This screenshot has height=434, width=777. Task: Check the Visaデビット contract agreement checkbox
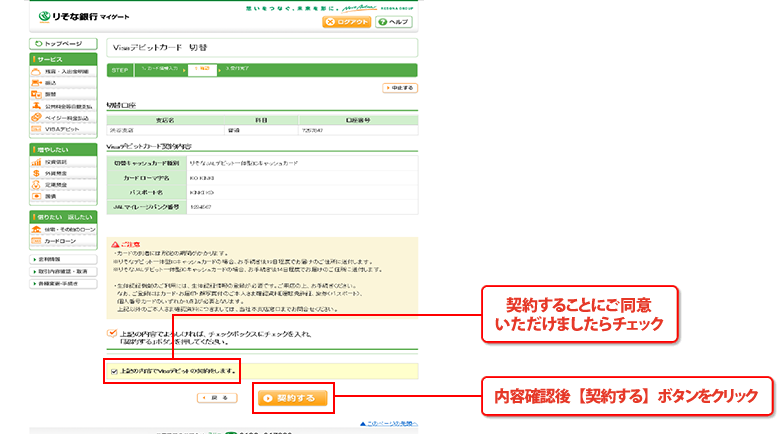pyautogui.click(x=114, y=372)
